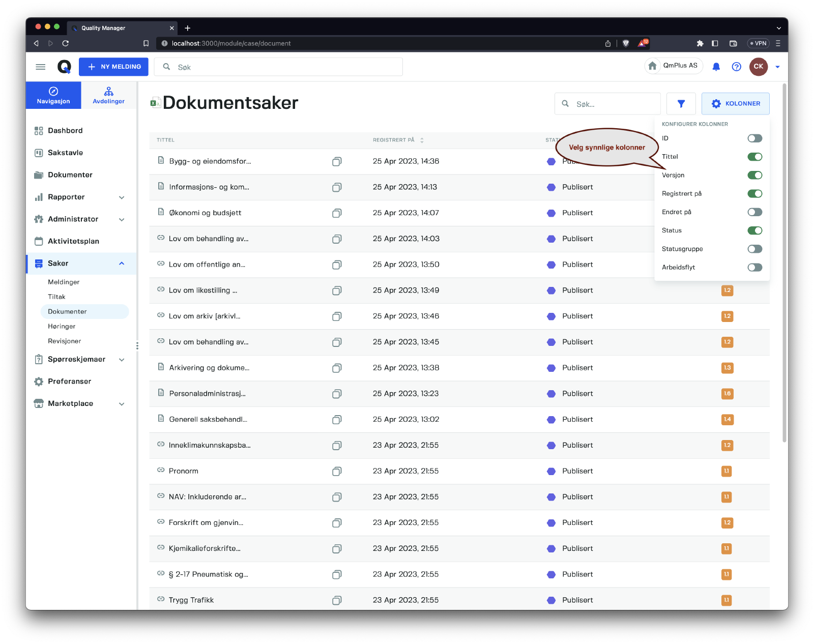Enable the ID column toggle
This screenshot has width=814, height=644.
[754, 138]
